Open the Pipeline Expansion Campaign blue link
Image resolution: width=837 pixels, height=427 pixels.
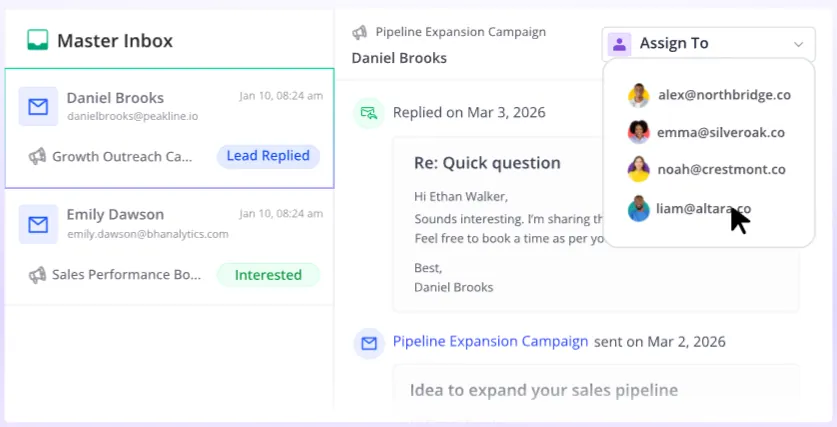tap(490, 341)
